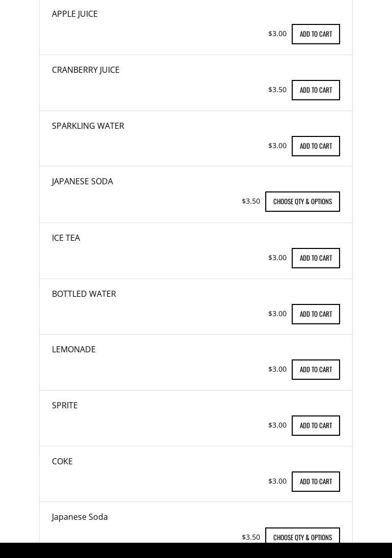Select the Bottled Water item title
Image resolution: width=392 pixels, height=558 pixels.
pyautogui.click(x=84, y=294)
